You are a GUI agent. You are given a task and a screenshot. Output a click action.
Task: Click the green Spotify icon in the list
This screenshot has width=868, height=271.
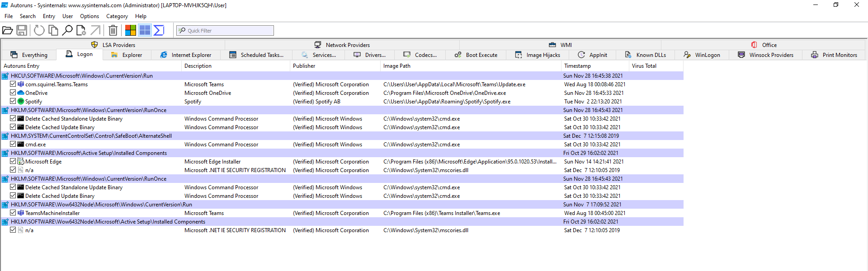pyautogui.click(x=21, y=102)
